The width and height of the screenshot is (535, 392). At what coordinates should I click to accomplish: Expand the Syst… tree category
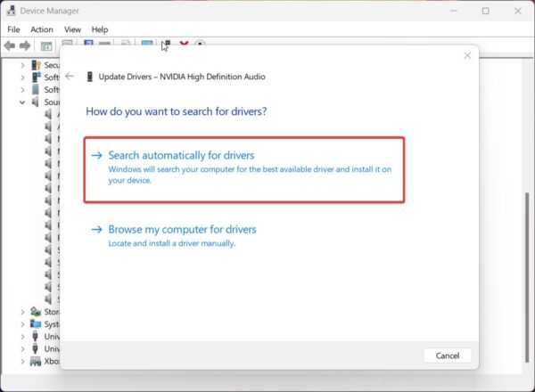(22, 323)
